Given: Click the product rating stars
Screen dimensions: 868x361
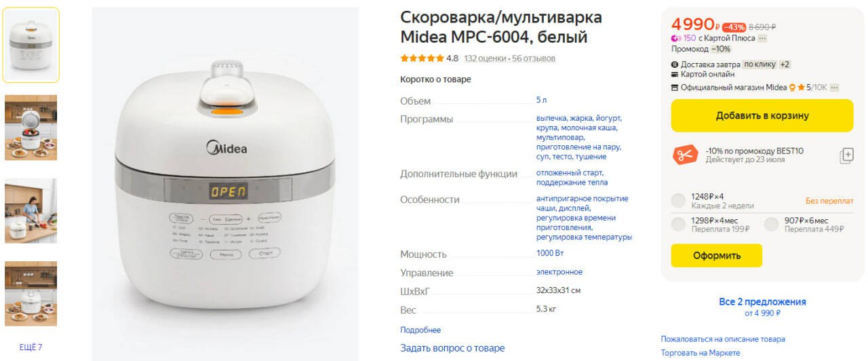Looking at the screenshot, I should 422,58.
